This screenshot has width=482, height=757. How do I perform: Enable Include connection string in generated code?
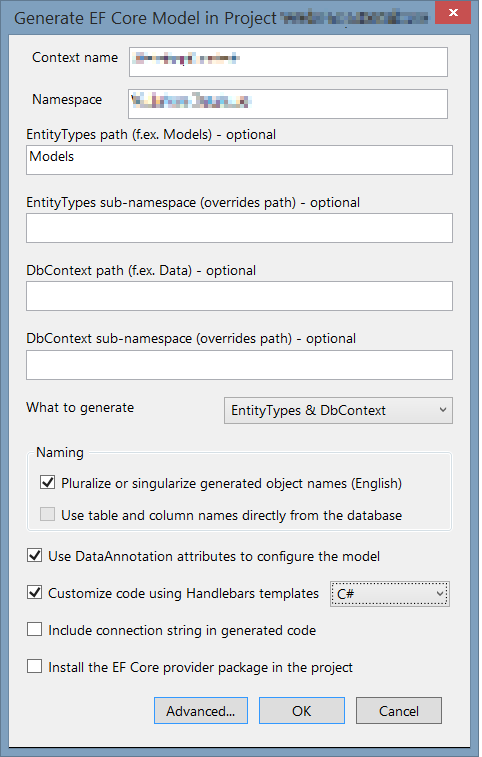pos(34,629)
